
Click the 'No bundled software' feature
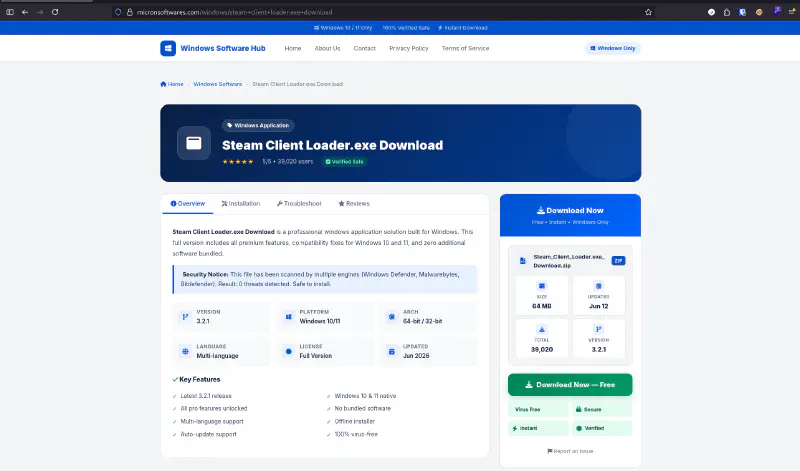coord(362,408)
